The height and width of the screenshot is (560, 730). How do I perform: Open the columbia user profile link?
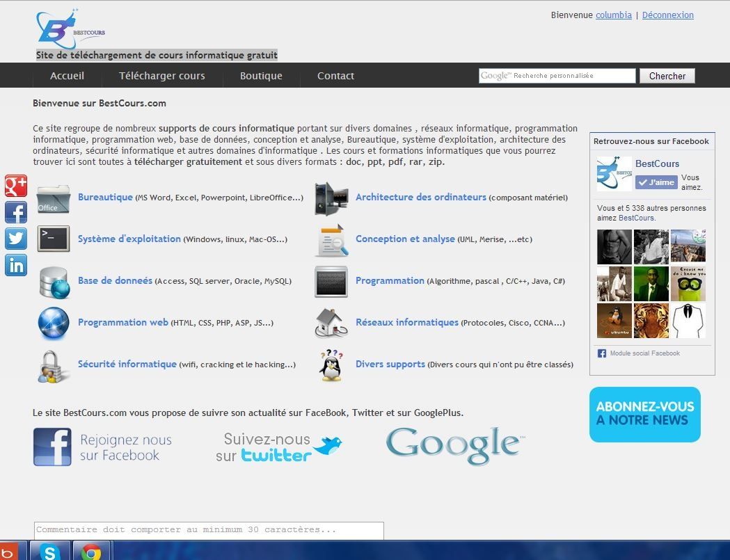(613, 15)
